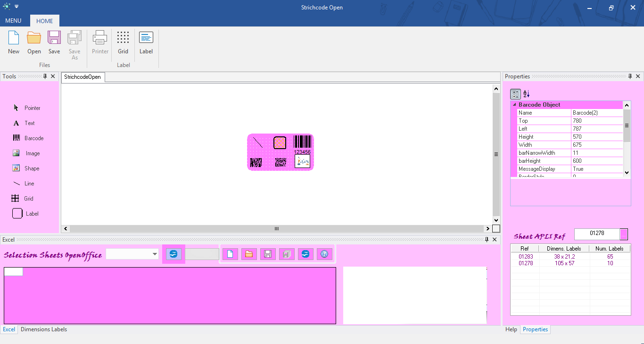Collapse the Barcode Object category
The image size is (644, 344).
pyautogui.click(x=514, y=105)
